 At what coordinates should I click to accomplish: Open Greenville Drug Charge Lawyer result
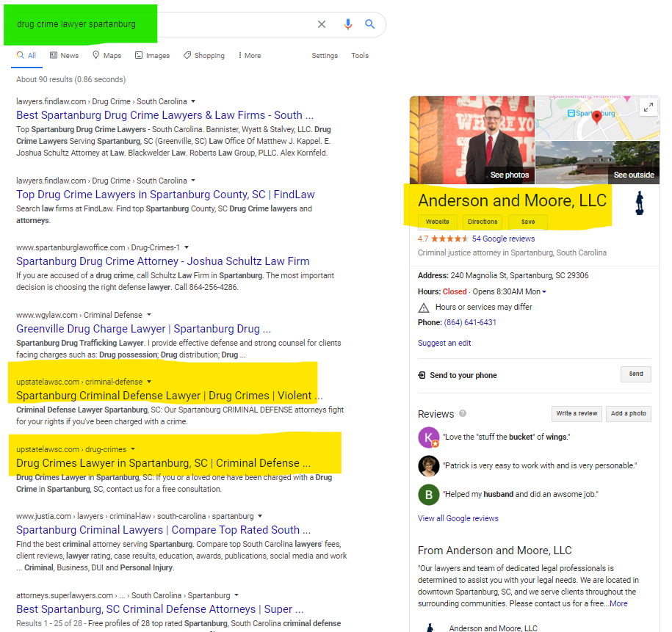[143, 329]
